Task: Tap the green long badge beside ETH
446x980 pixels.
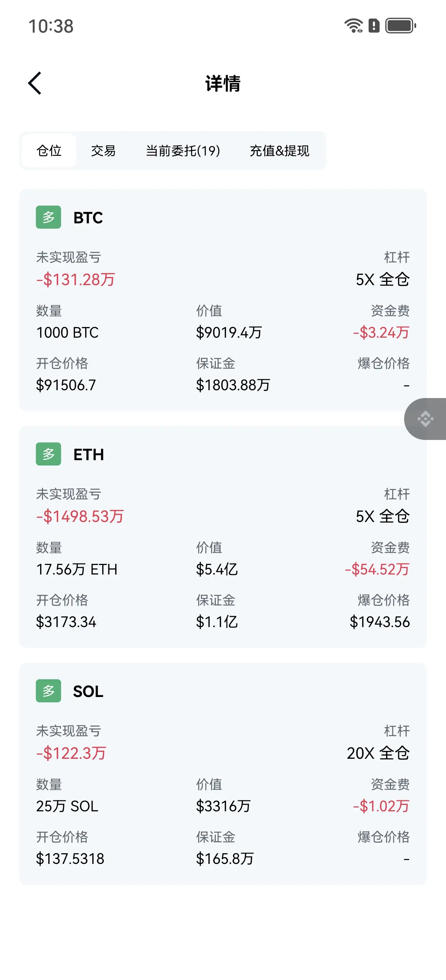Action: [x=48, y=454]
